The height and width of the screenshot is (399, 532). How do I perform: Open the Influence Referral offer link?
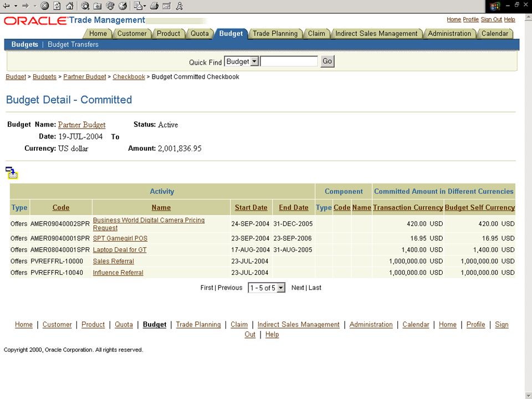tap(118, 273)
